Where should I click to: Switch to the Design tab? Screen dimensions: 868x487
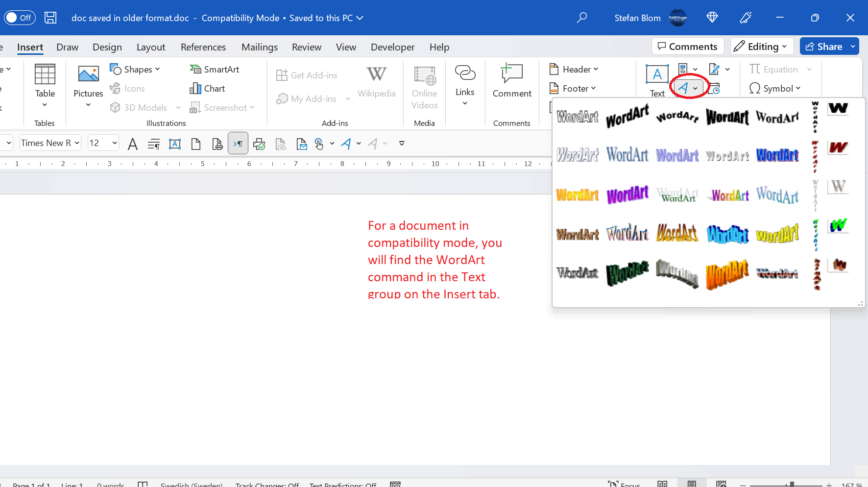107,47
